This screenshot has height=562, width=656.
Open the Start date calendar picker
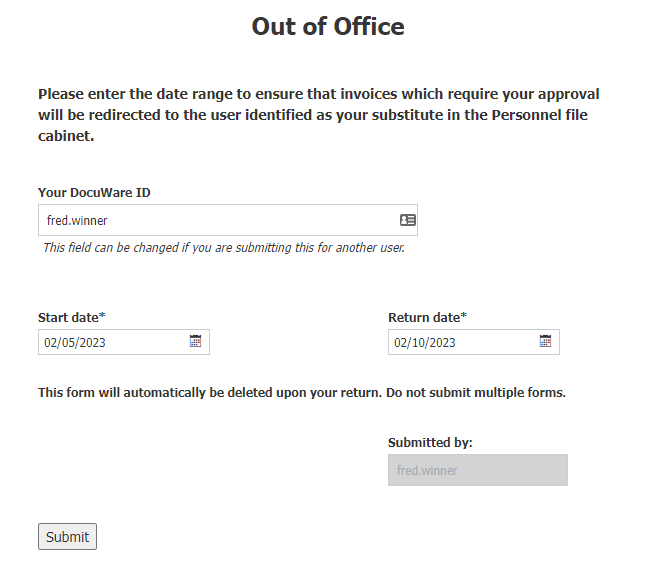195,341
